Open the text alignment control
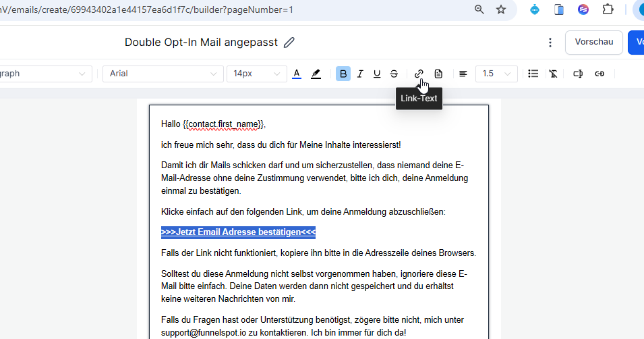This screenshot has height=339, width=644. pyautogui.click(x=463, y=74)
